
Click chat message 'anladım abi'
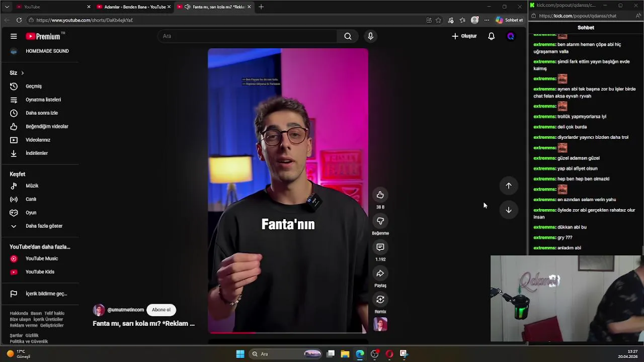coord(569,248)
